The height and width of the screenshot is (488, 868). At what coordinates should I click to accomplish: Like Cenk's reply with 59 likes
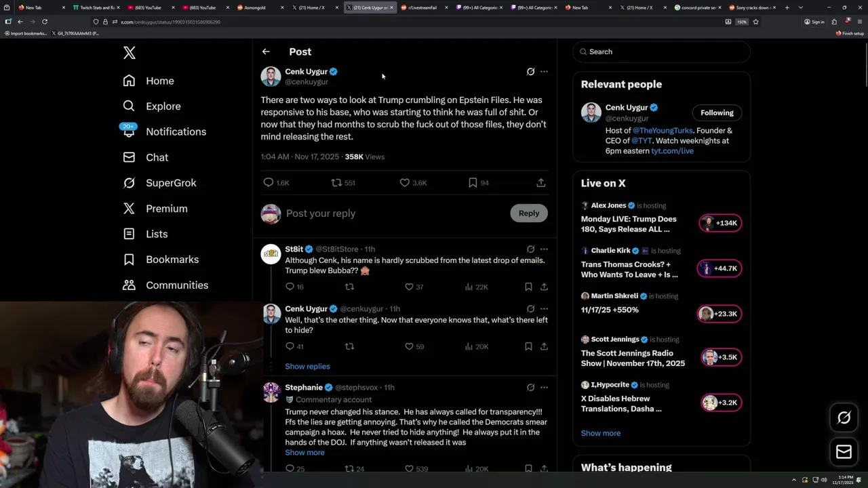point(414,346)
